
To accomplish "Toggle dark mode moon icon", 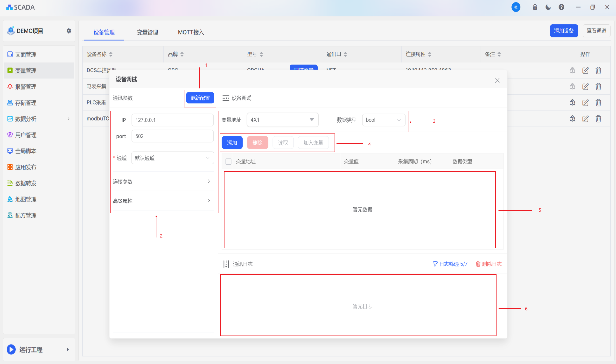I will pos(548,7).
